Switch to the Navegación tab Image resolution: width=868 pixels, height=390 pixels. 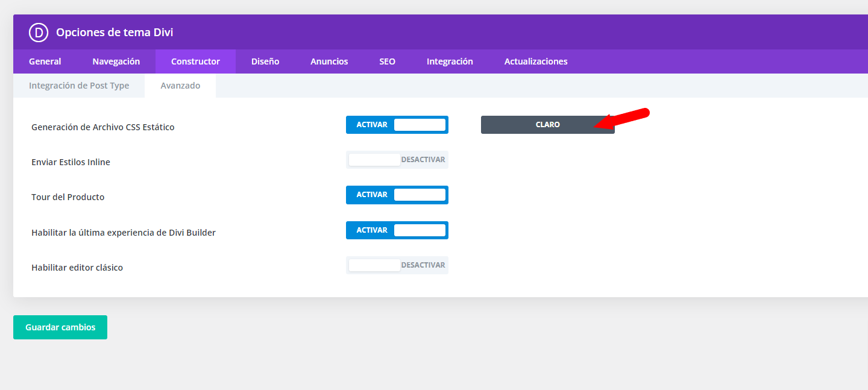coord(116,61)
